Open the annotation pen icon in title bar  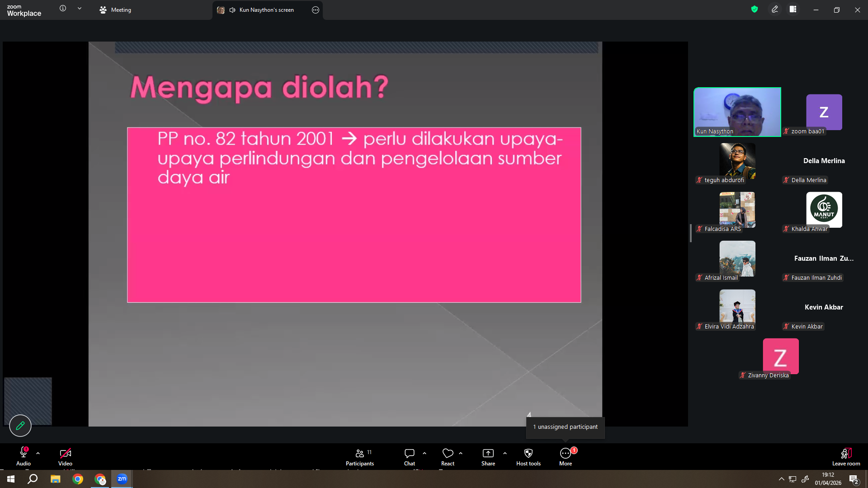(775, 9)
